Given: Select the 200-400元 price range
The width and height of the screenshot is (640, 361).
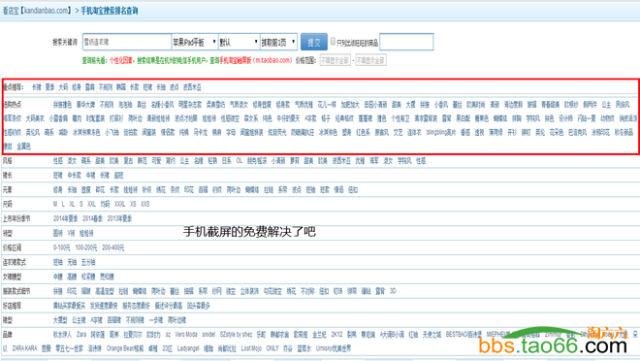Looking at the screenshot, I should (113, 247).
